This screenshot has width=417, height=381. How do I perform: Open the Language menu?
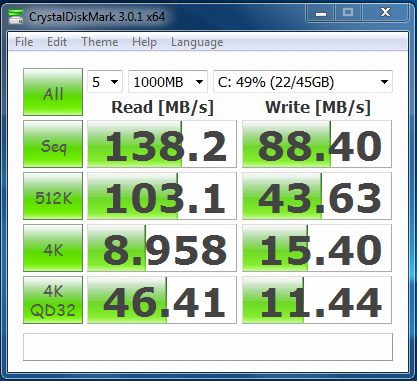click(197, 42)
